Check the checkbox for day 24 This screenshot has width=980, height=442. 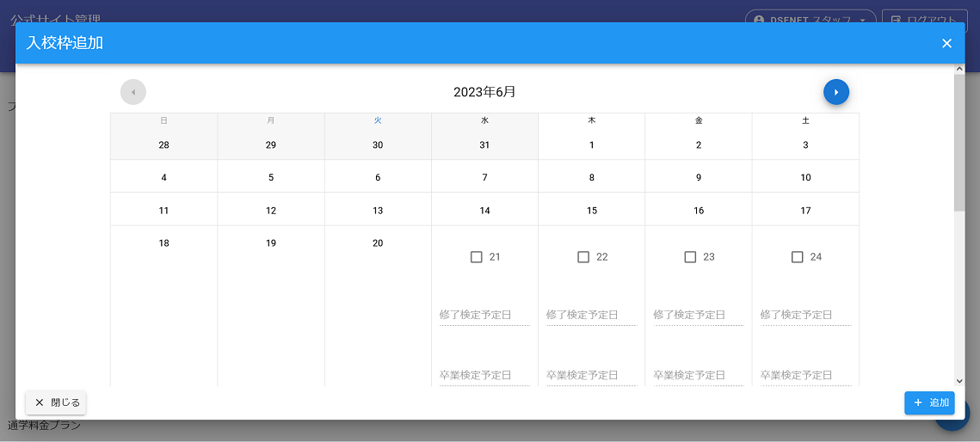click(797, 257)
